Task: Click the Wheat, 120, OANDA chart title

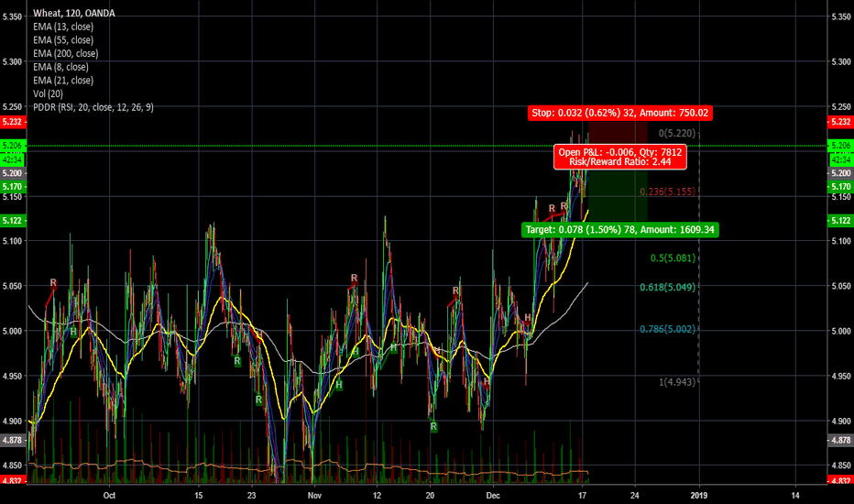Action: click(x=74, y=13)
